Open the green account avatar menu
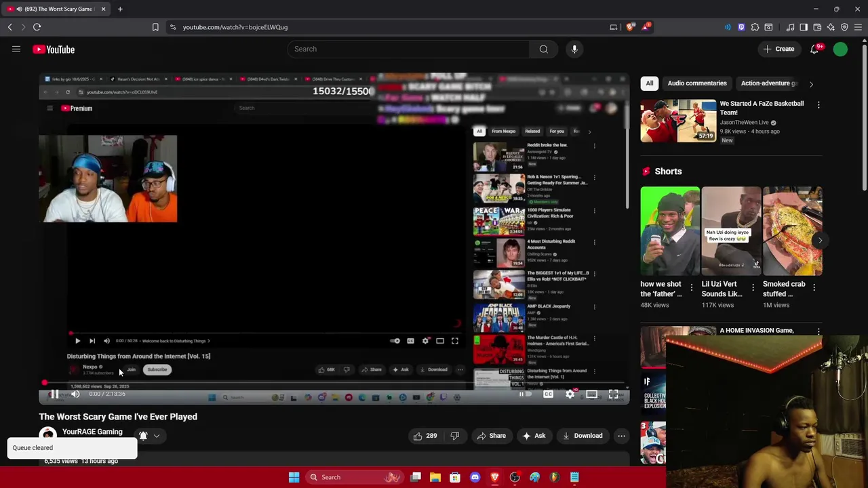This screenshot has height=488, width=868. pos(840,49)
